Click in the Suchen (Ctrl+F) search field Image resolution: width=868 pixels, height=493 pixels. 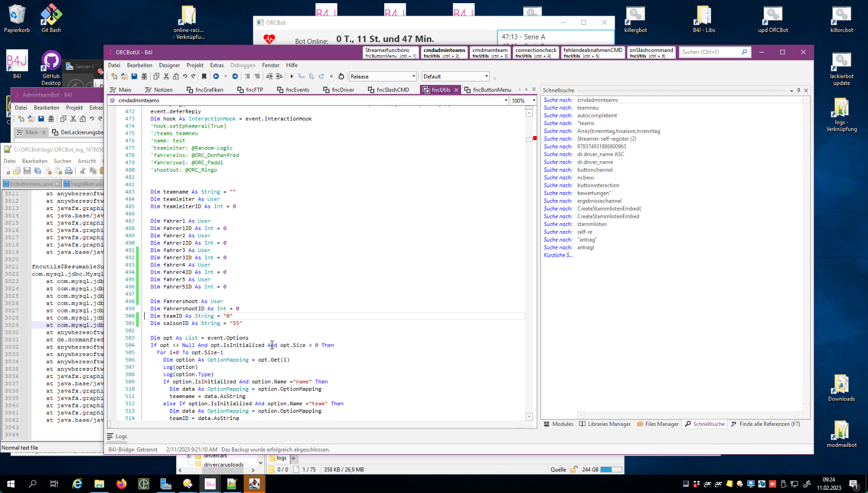point(710,52)
